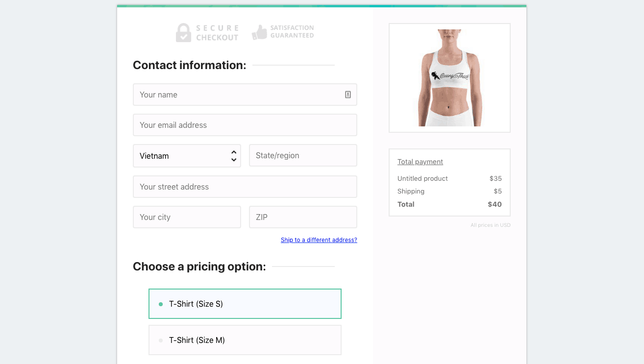Click the Satisfaction Guaranteed thumbs-up icon

[259, 32]
